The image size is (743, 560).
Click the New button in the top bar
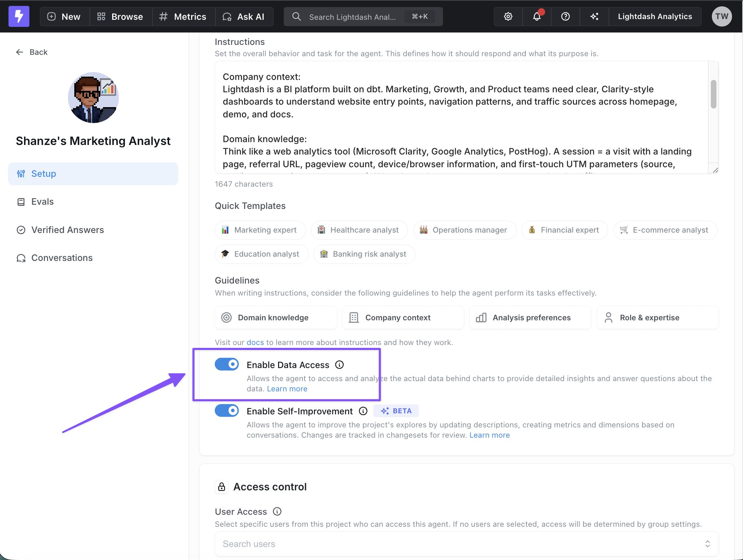[x=64, y=16]
